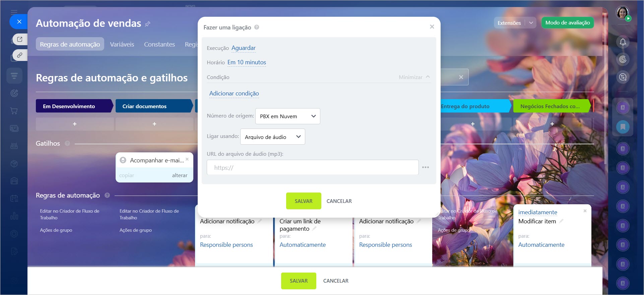Click the Em 10 minutos schedule link

247,62
